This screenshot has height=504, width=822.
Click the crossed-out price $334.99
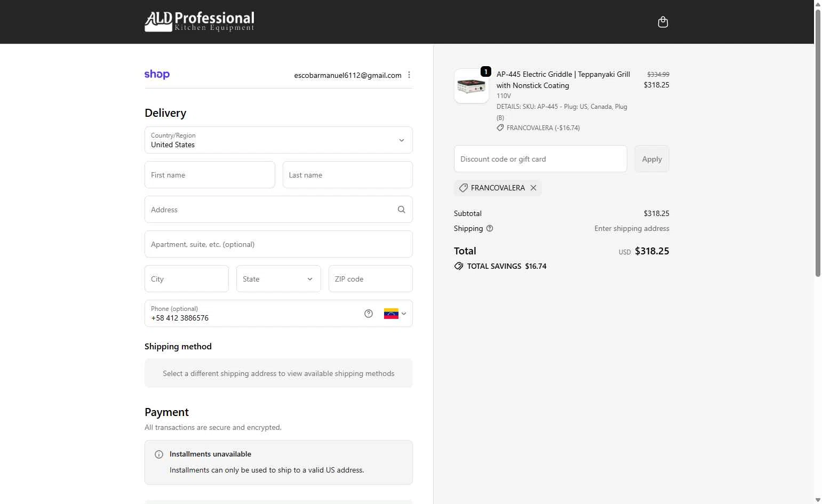[x=658, y=74]
